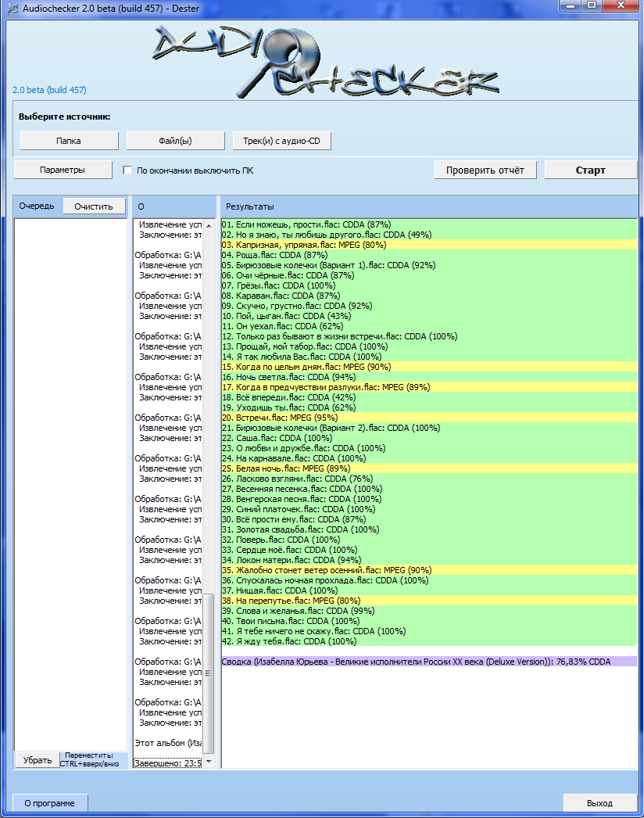Click the Результаты column header
Viewport: 644px width, 818px height.
pos(250,206)
